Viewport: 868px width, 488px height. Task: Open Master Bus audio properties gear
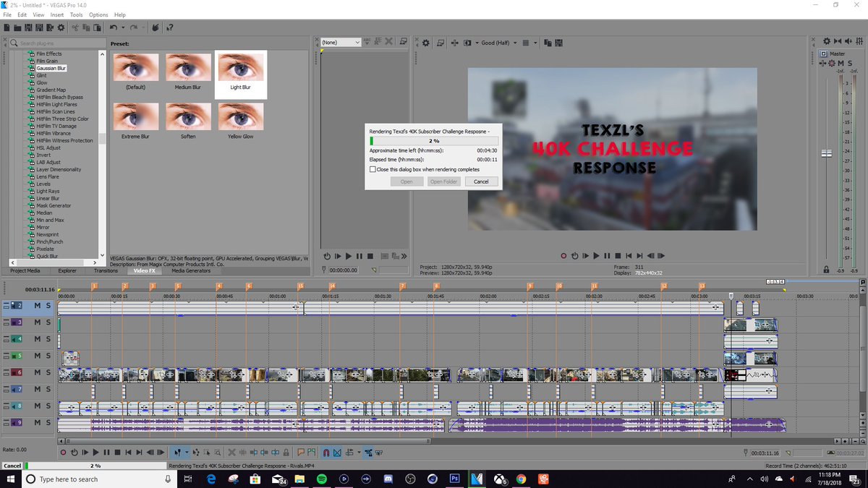pos(827,41)
